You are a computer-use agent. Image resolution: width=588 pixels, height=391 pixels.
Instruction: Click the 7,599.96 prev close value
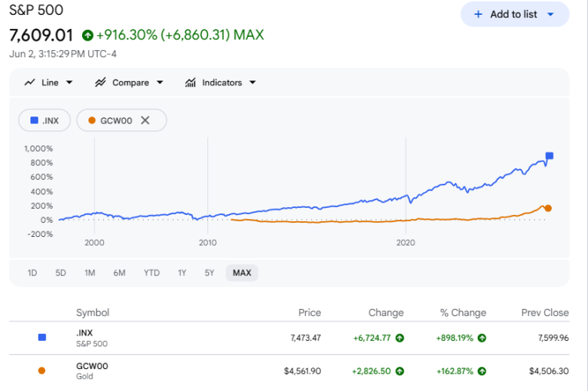pyautogui.click(x=554, y=338)
